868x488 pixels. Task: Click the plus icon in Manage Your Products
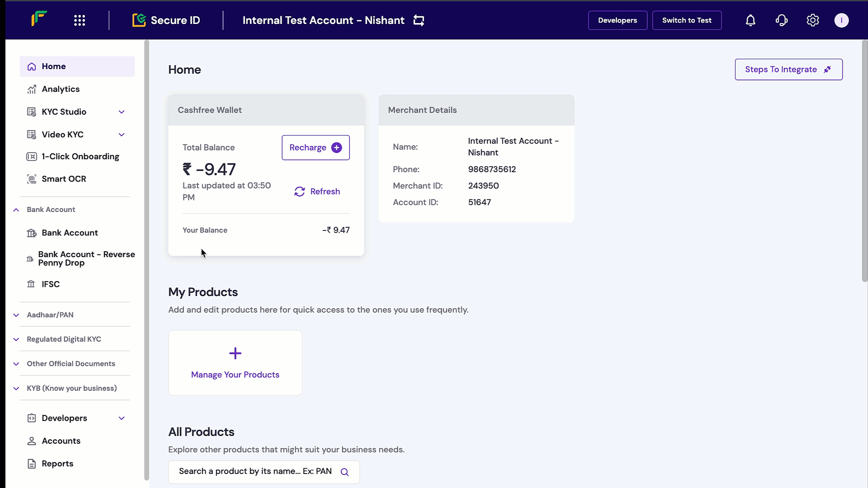[x=235, y=353]
